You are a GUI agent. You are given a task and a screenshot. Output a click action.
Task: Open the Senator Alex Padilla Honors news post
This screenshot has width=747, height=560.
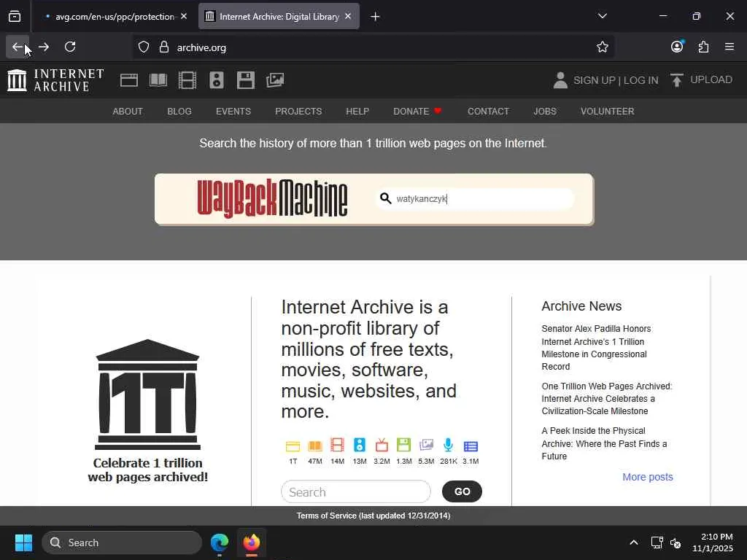coord(596,348)
